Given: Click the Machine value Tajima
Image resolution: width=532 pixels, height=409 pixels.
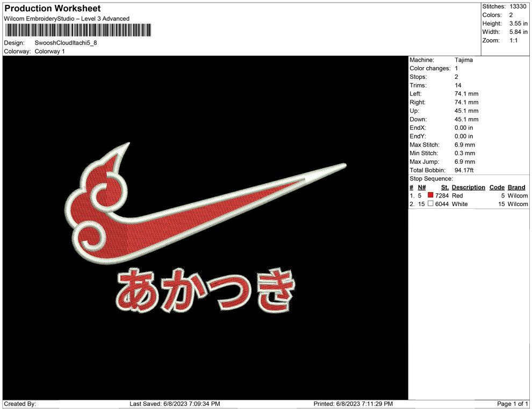Looking at the screenshot, I should coord(463,60).
